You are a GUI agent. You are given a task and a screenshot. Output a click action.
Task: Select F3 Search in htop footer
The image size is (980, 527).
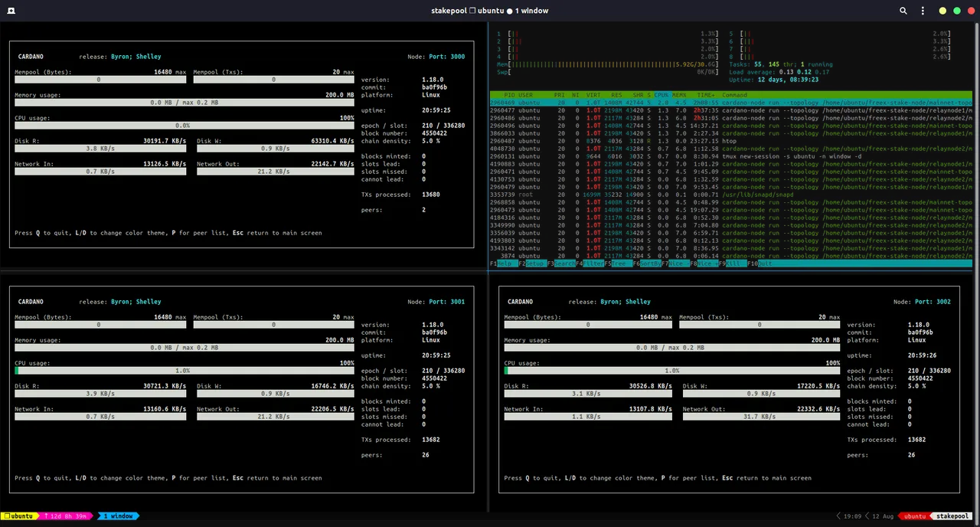tap(561, 263)
